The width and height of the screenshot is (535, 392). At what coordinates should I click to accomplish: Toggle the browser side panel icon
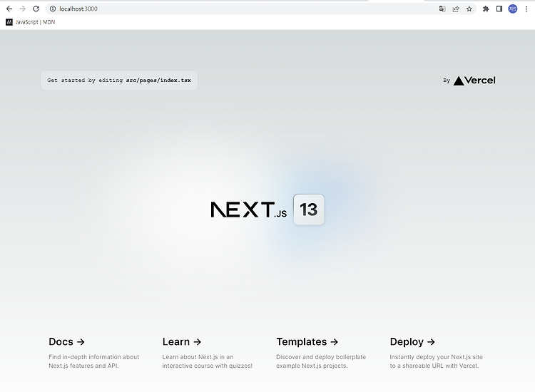[x=499, y=9]
